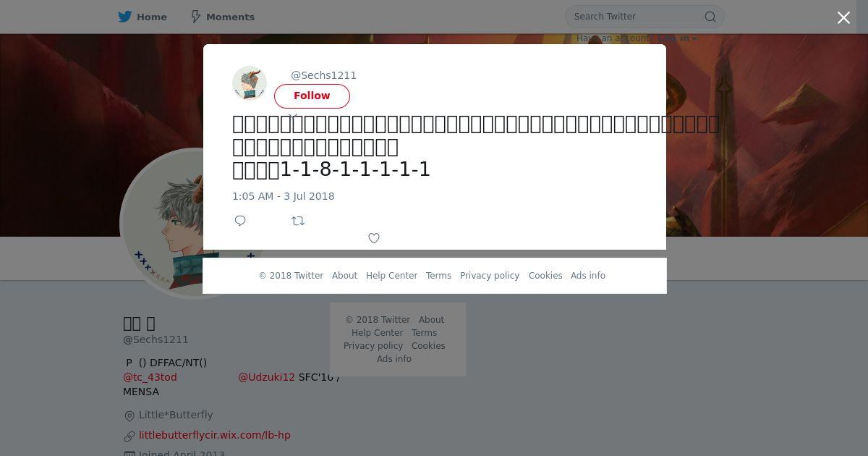868x456 pixels.
Task: Open the @Udzuki12 mention in bio
Action: [x=266, y=377]
